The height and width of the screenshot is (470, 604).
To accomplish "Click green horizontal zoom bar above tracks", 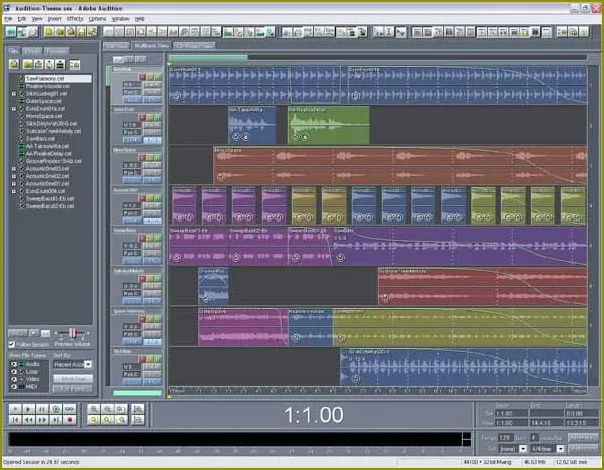I will tap(208, 58).
